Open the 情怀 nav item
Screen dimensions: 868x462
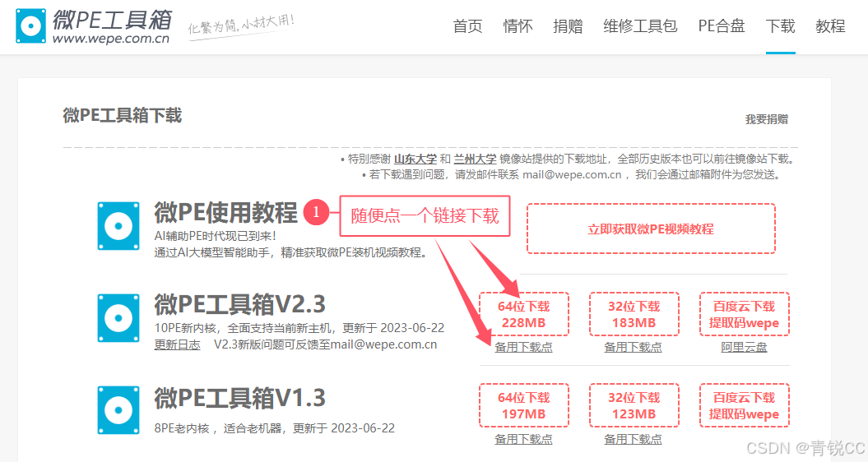coord(518,26)
